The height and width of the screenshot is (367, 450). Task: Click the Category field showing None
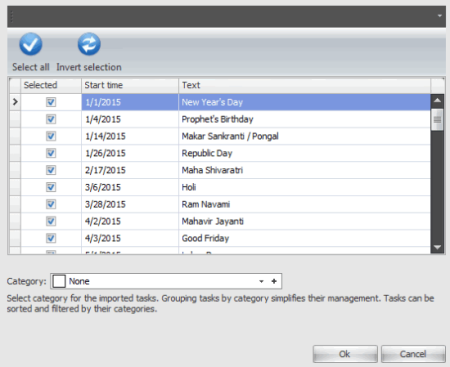point(166,281)
